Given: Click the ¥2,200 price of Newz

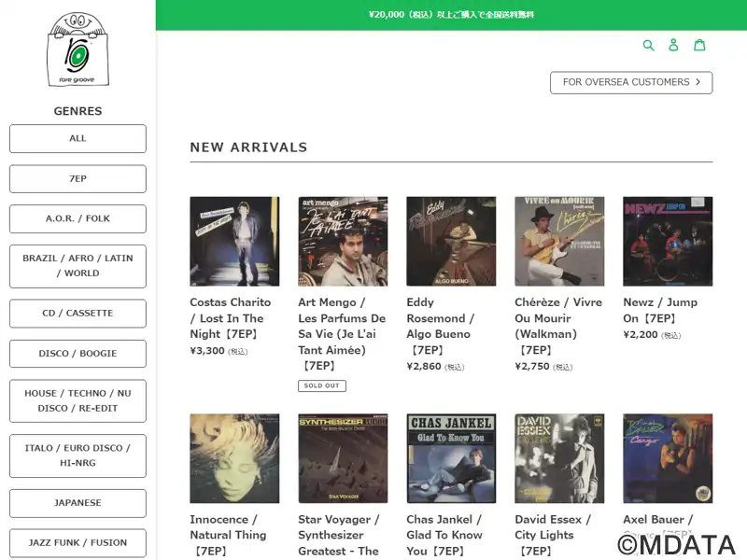Looking at the screenshot, I should (641, 335).
